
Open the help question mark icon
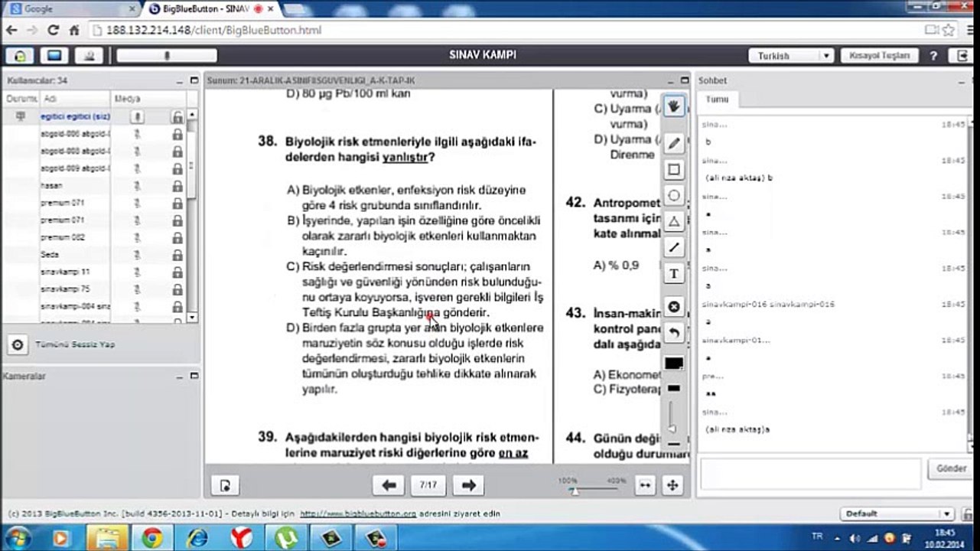coord(933,56)
